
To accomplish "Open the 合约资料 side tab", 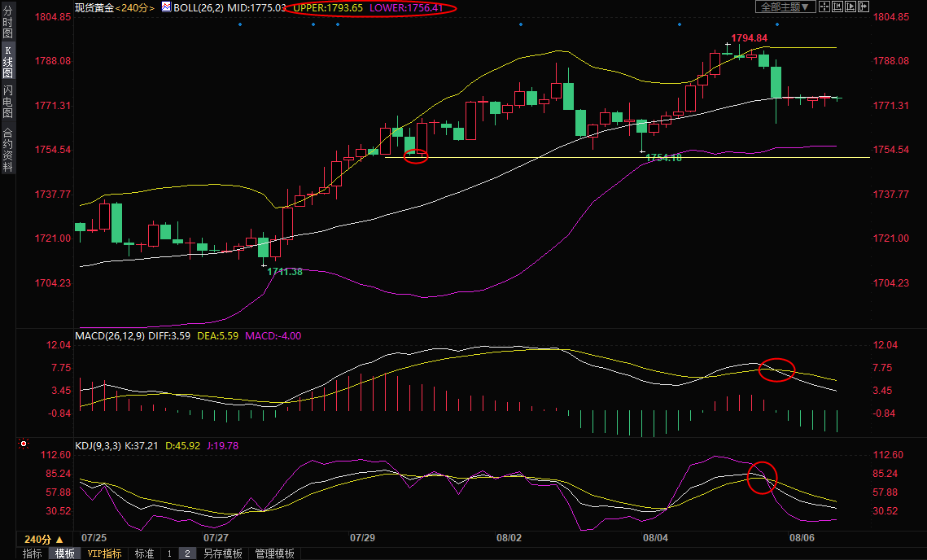I will coord(7,150).
